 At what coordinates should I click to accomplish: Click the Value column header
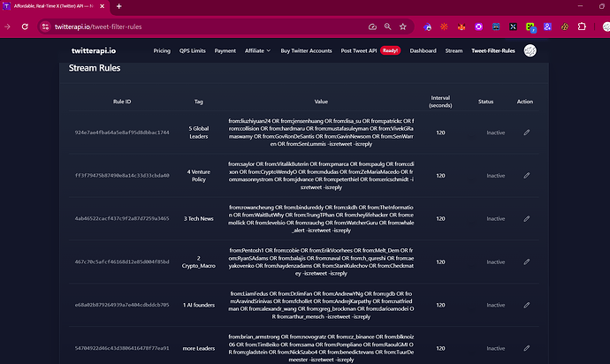(321, 102)
